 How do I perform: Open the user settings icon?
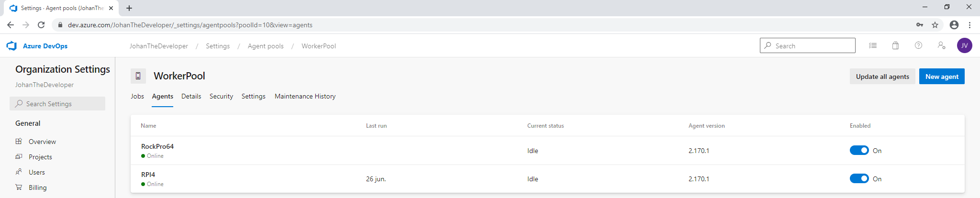941,45
